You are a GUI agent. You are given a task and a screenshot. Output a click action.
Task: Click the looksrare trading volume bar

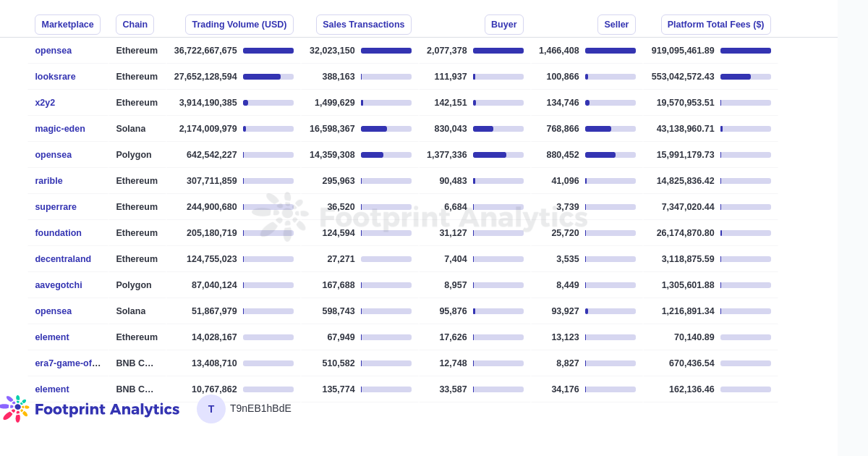(x=268, y=77)
